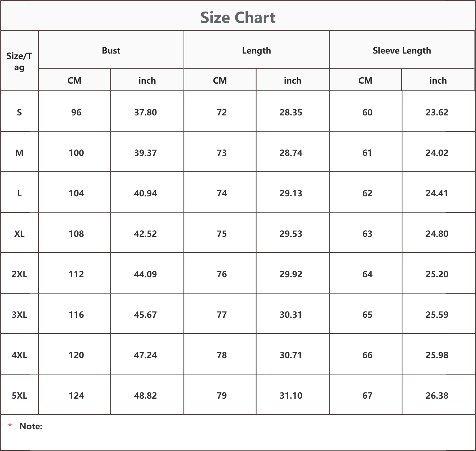Select sleeve length 64 for 2XL
The height and width of the screenshot is (451, 476).
[x=367, y=274]
